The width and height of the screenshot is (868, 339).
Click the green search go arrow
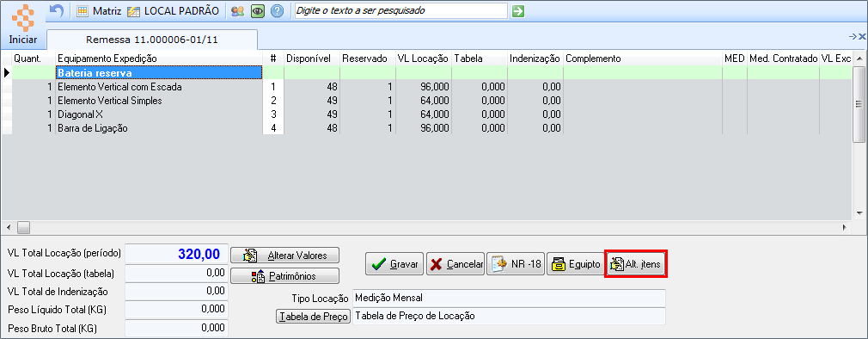pyautogui.click(x=518, y=10)
